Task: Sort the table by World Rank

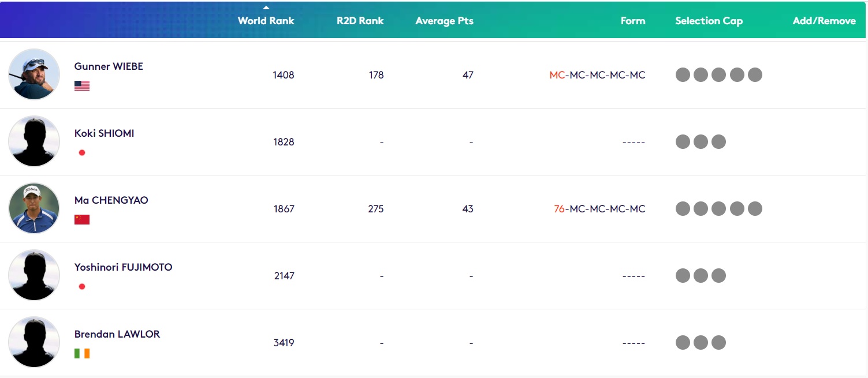Action: pos(266,21)
